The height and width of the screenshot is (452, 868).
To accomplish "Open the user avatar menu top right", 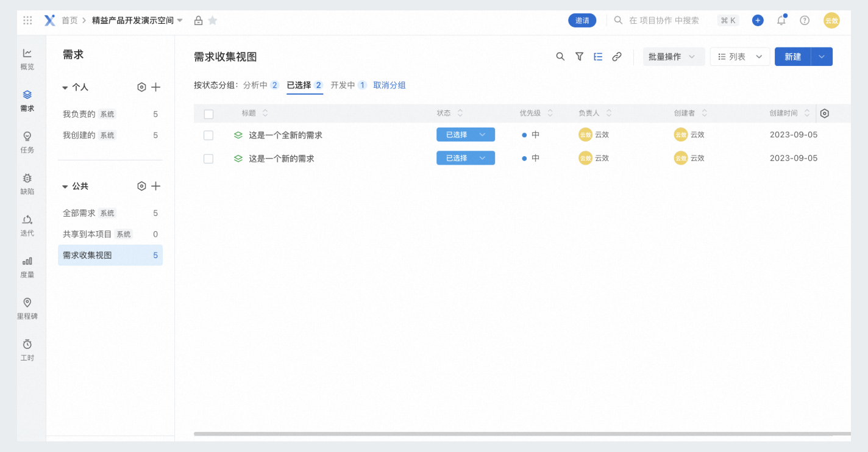I will tap(831, 20).
